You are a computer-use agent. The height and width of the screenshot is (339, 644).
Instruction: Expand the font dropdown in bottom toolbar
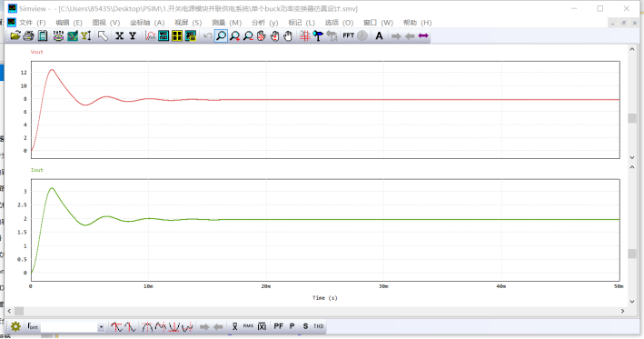point(101,327)
